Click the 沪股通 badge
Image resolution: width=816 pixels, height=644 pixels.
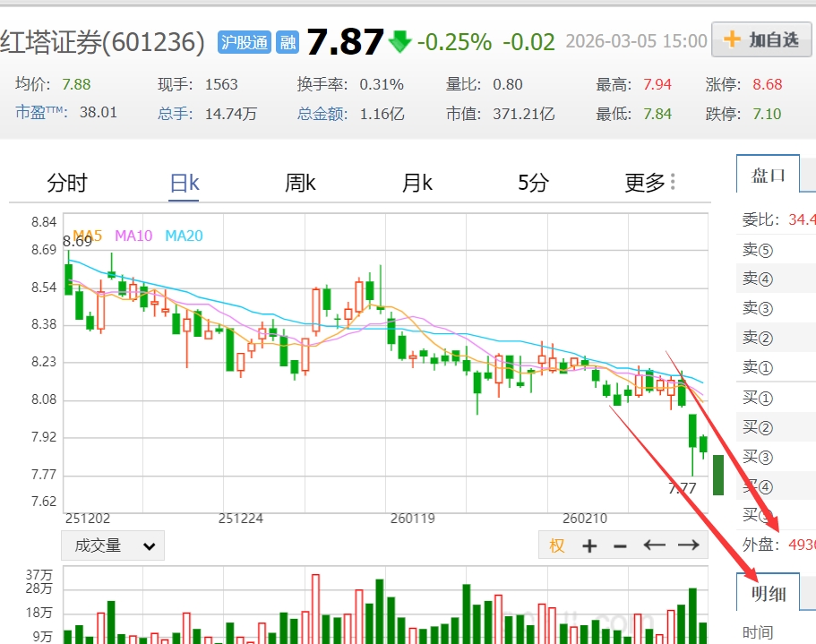244,42
